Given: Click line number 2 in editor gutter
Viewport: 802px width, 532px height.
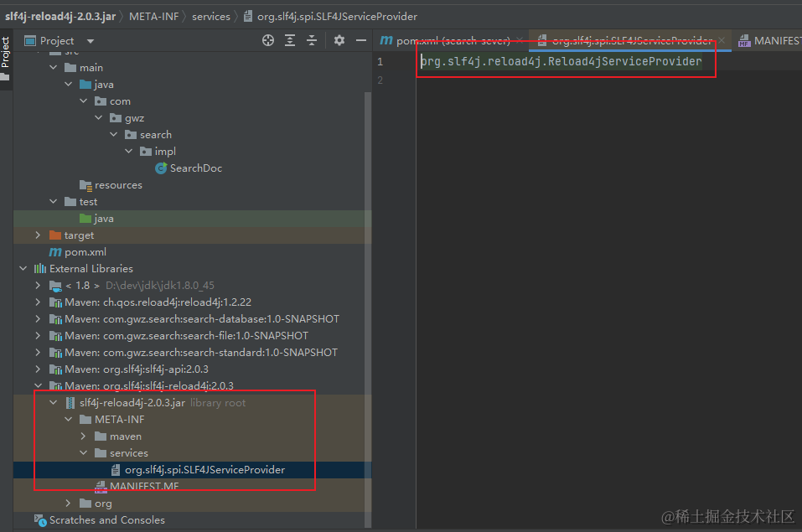Looking at the screenshot, I should tap(380, 80).
